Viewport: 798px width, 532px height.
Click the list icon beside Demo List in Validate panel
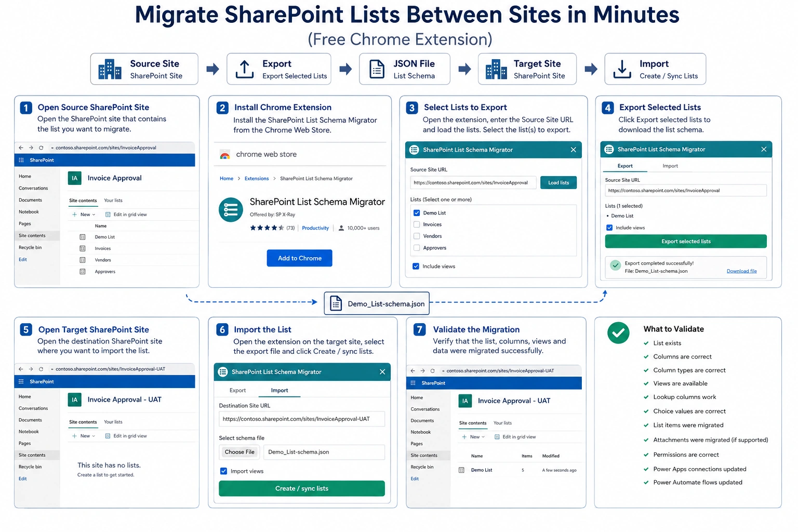pos(461,470)
